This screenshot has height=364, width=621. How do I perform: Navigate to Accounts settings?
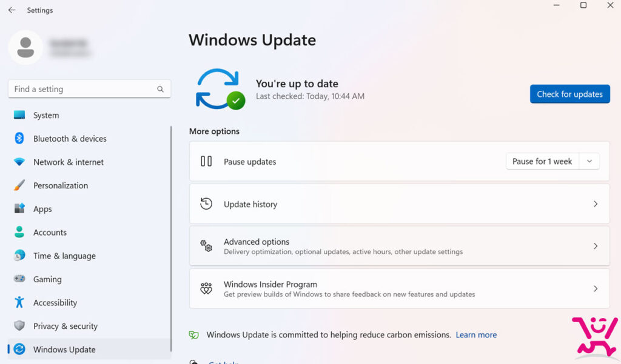click(89, 232)
